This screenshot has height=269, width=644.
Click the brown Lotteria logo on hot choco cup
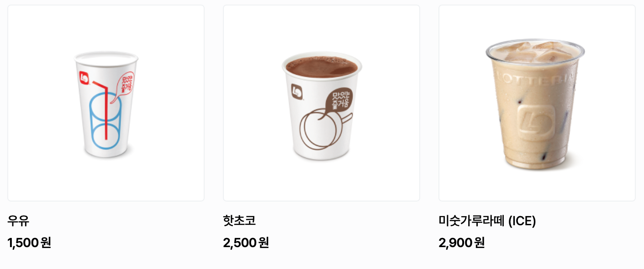297,90
